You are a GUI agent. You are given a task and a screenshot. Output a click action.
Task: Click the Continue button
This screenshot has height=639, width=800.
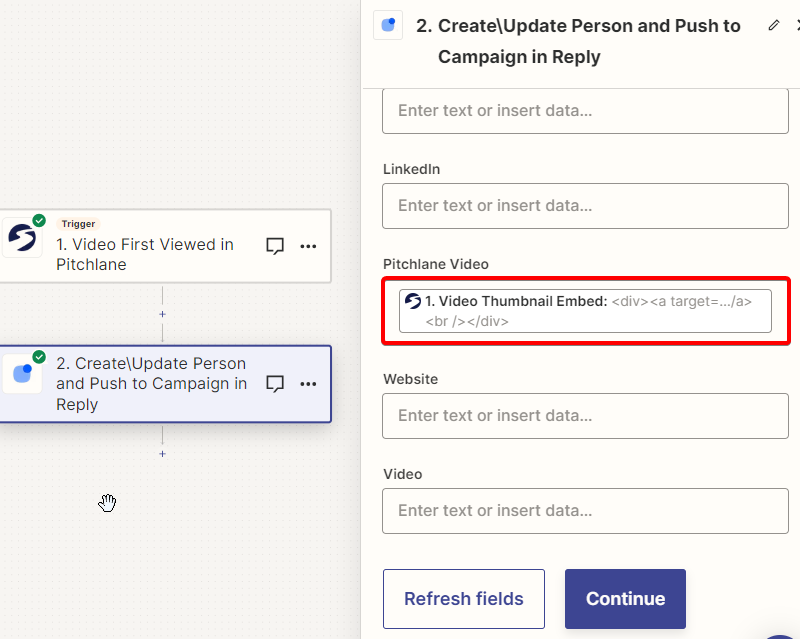pos(625,599)
